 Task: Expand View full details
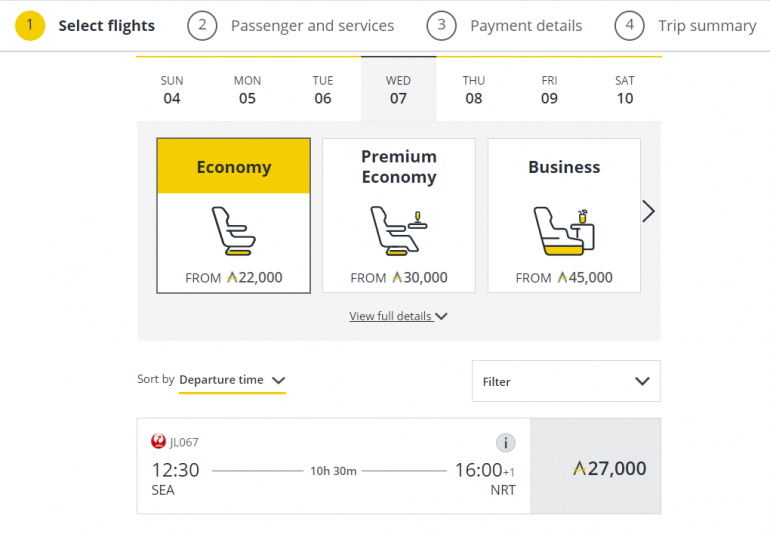398,316
